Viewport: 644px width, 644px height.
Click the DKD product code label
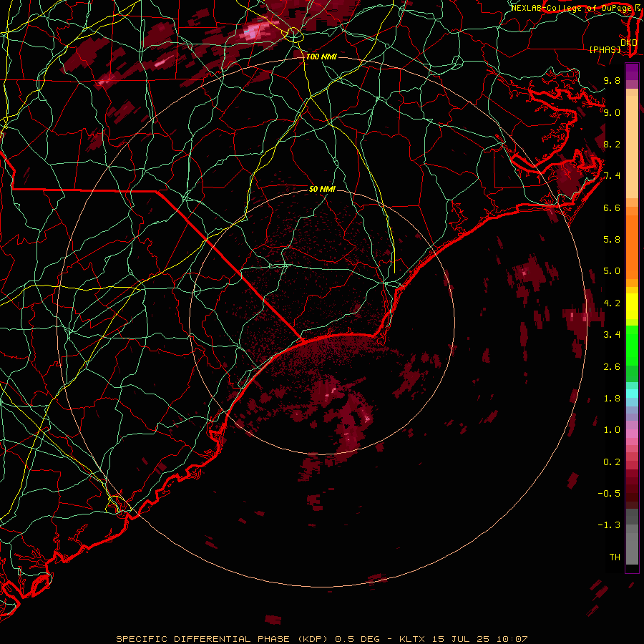[x=628, y=43]
